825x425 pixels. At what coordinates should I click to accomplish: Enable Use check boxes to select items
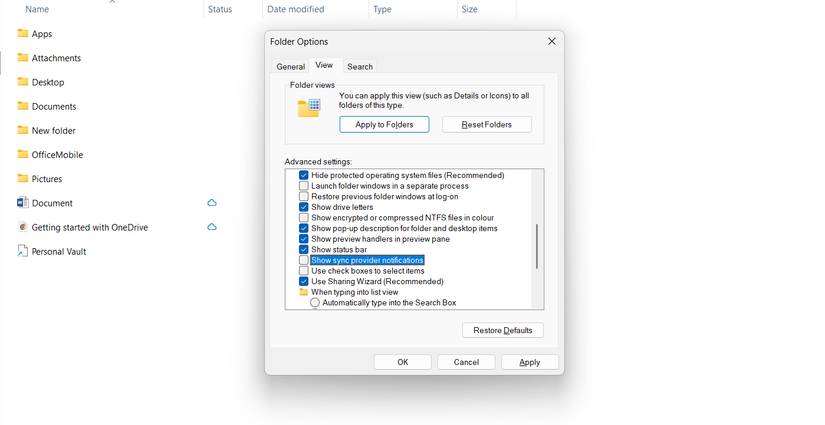click(x=304, y=270)
